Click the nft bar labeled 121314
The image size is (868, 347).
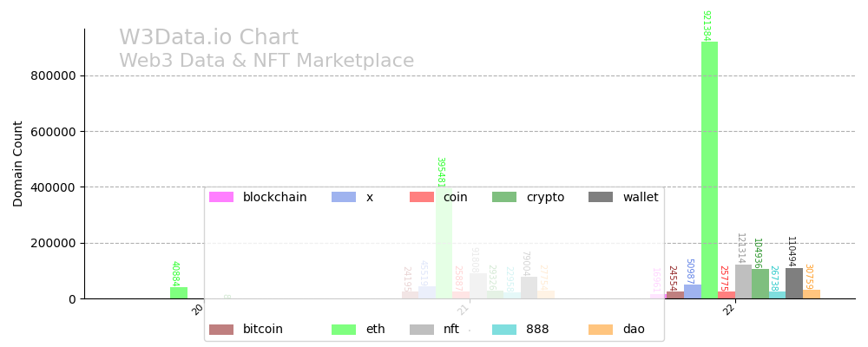(743, 282)
